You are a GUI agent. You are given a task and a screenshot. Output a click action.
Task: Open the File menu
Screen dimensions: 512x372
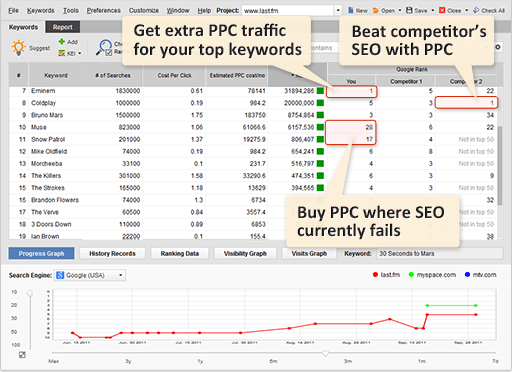(x=13, y=11)
